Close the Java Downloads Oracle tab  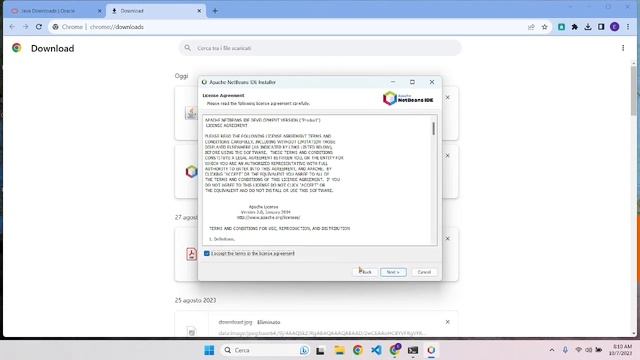pyautogui.click(x=100, y=11)
